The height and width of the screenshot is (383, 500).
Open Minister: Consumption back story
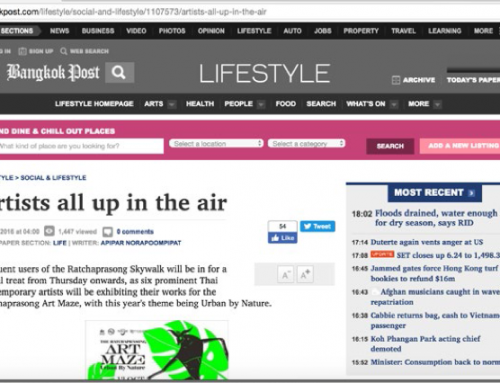(x=435, y=362)
